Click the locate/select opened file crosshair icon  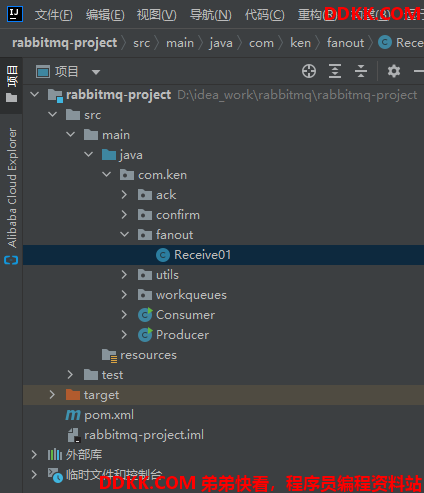point(309,71)
